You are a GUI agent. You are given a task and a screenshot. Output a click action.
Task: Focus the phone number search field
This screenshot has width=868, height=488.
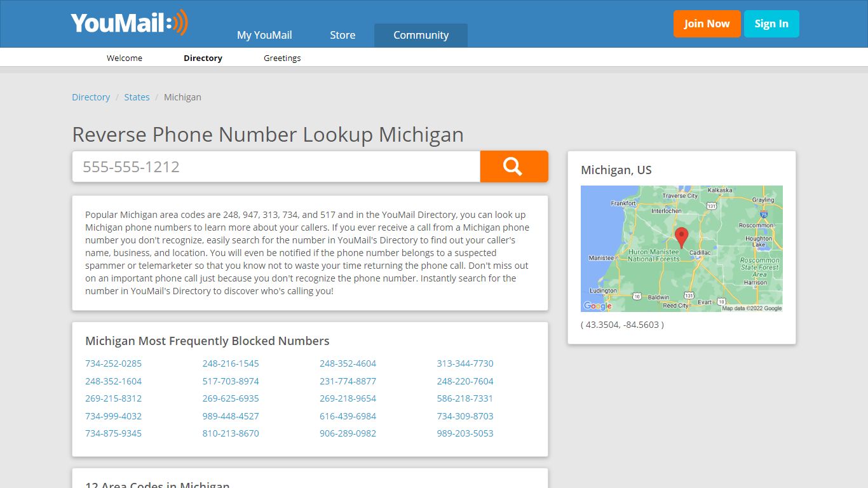[x=276, y=166]
